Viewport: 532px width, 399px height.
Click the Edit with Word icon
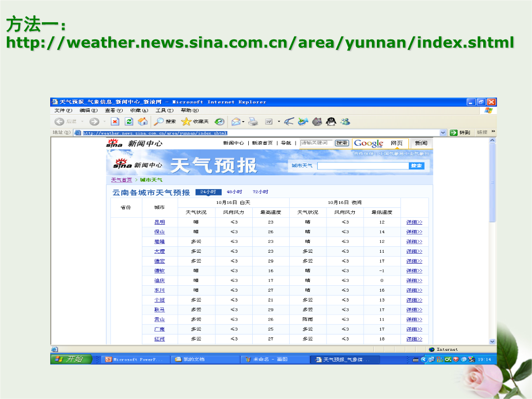coord(269,122)
